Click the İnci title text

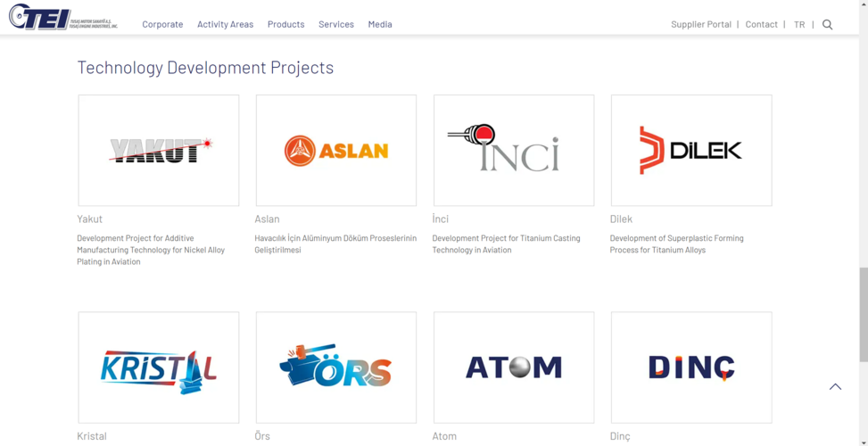[x=441, y=219]
